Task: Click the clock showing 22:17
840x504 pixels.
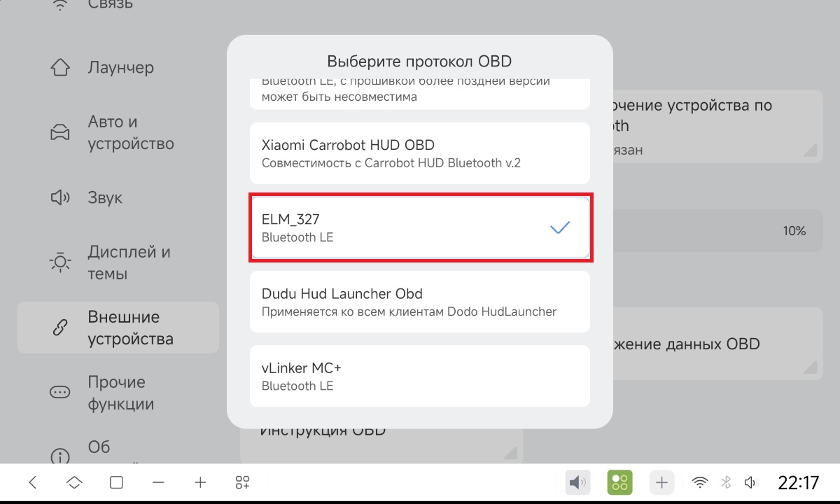Action: (x=798, y=482)
